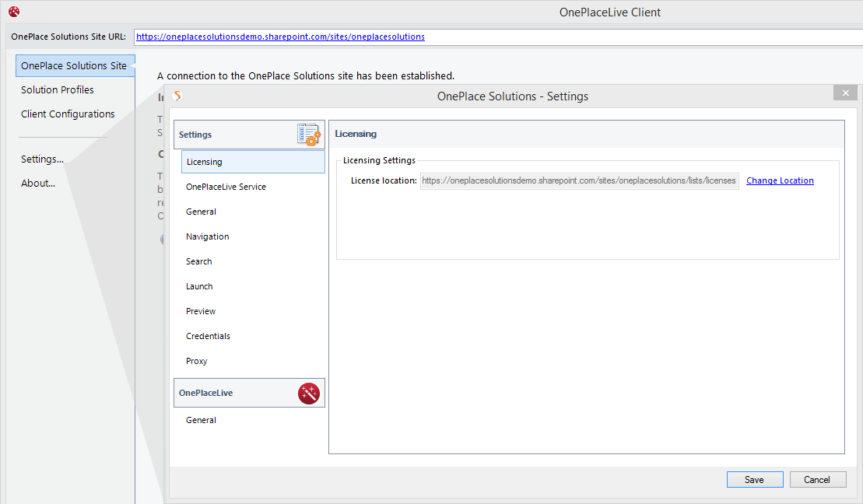Image resolution: width=863 pixels, height=504 pixels.
Task: Open the Preview settings page
Action: coord(201,311)
